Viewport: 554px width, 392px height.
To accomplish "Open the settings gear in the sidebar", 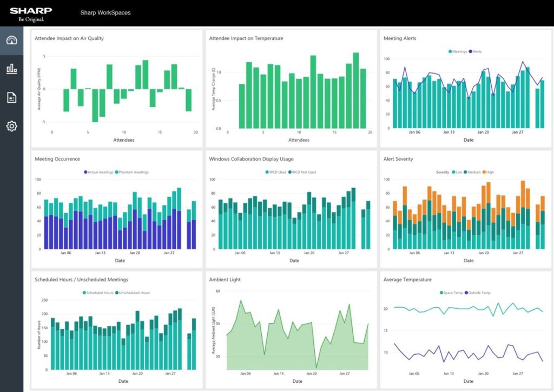I will point(11,125).
